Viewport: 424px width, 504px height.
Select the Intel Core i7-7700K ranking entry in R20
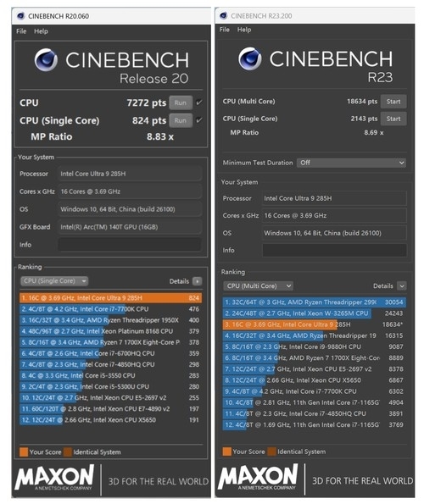110,309
